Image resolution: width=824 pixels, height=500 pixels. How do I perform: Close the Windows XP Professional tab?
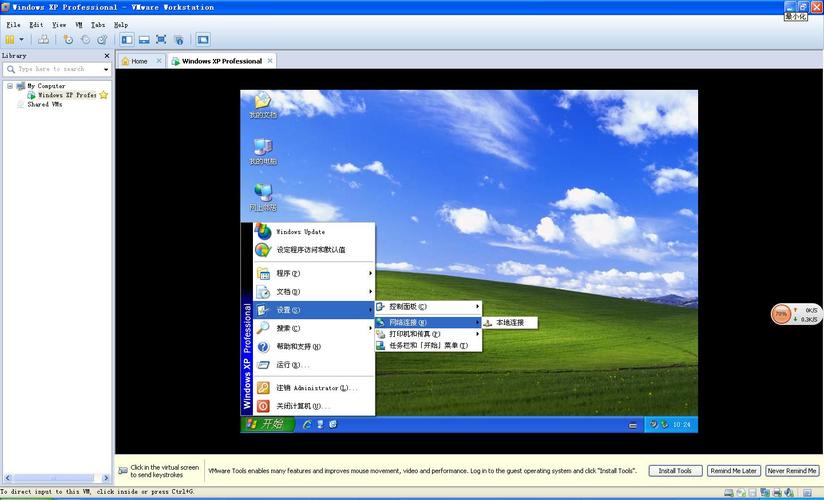point(270,61)
